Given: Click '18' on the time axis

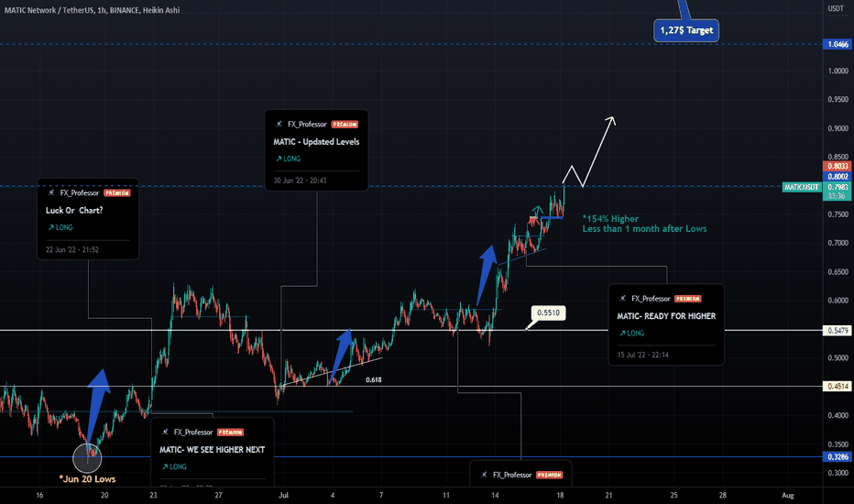Looking at the screenshot, I should (560, 495).
